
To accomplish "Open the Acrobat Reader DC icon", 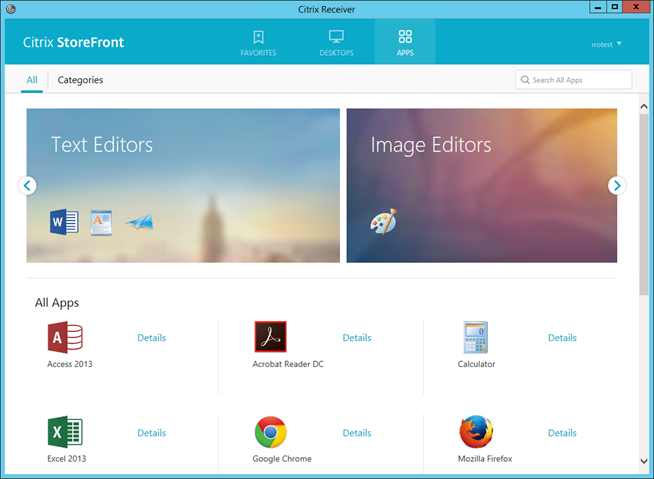I will 270,337.
